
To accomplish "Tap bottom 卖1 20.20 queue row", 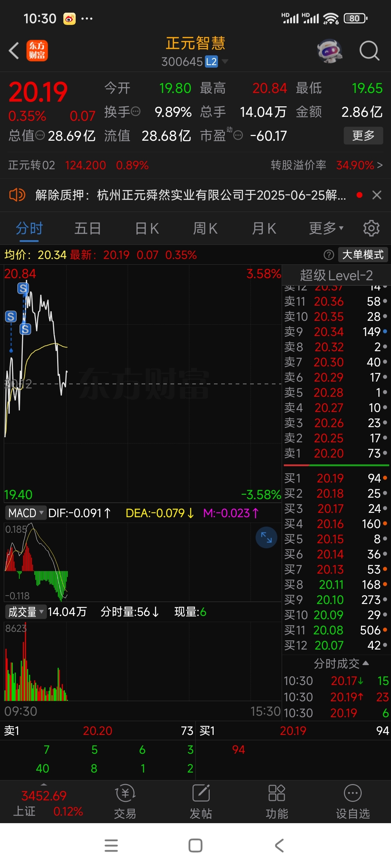I will pos(98,731).
